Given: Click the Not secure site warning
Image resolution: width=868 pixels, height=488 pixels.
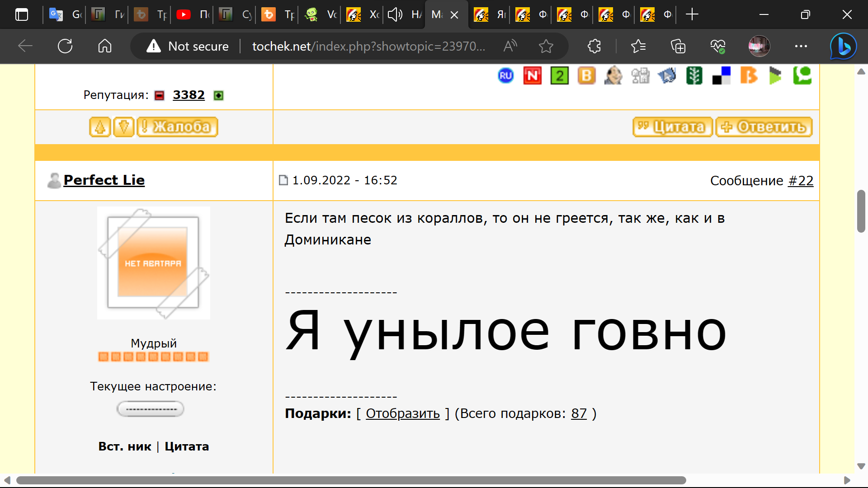Looking at the screenshot, I should point(188,46).
